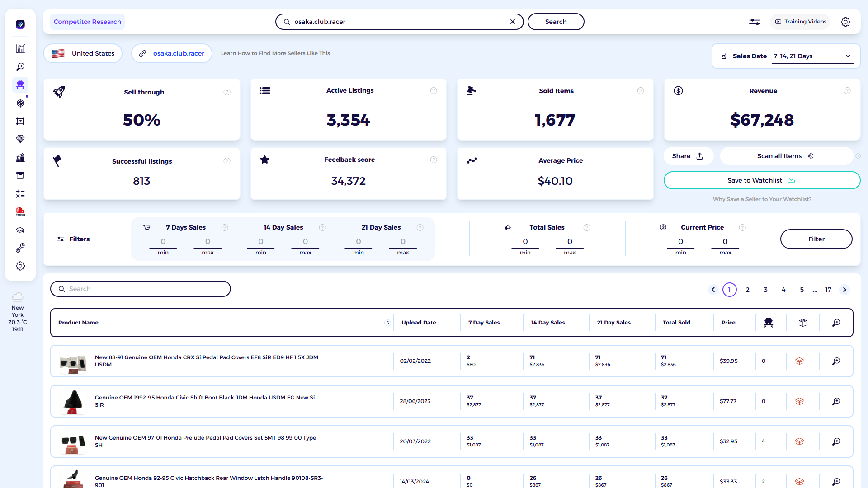
Task: Open Why Save a Seller to Watchlist link
Action: [x=762, y=199]
